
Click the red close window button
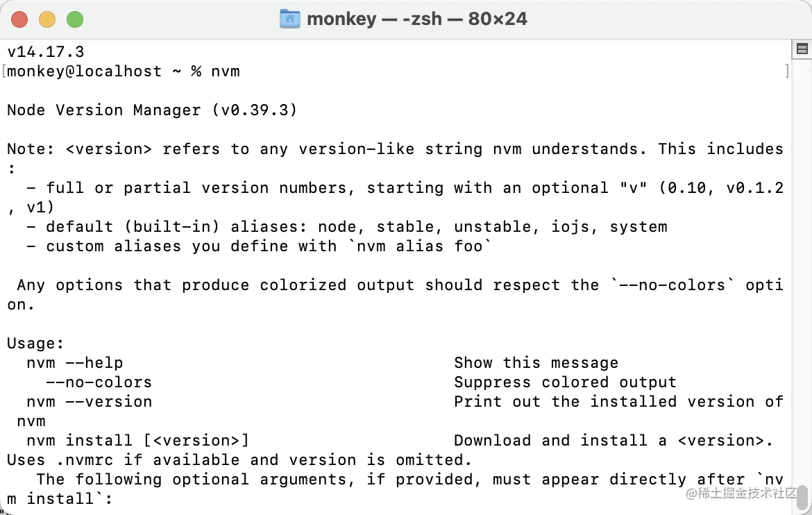pos(19,19)
